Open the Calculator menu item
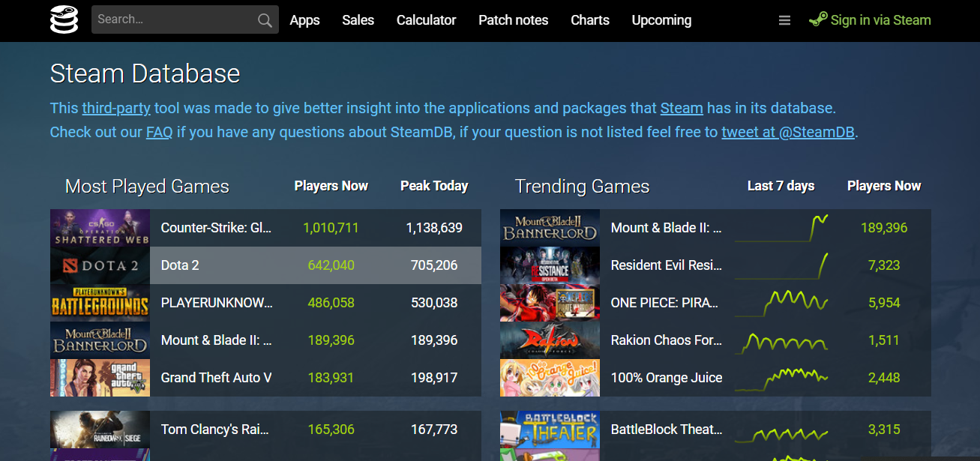Screen dimensions: 980x461 [x=426, y=20]
